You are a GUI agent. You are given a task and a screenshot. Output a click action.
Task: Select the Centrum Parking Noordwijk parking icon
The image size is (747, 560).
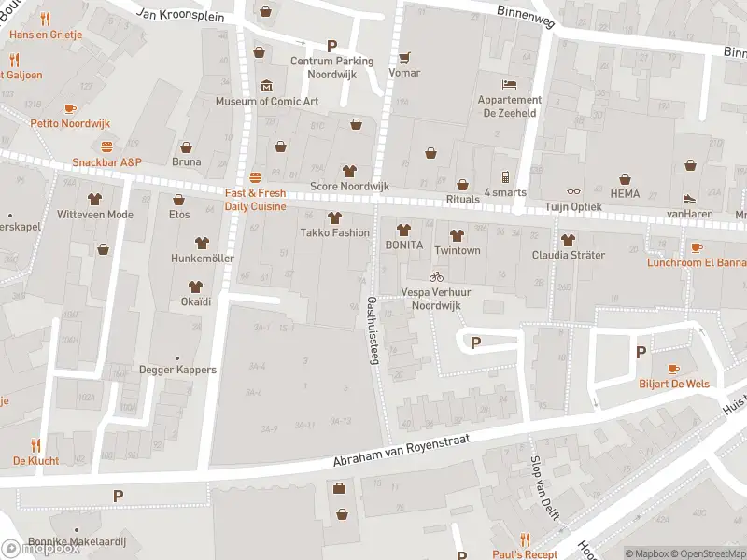(331, 46)
